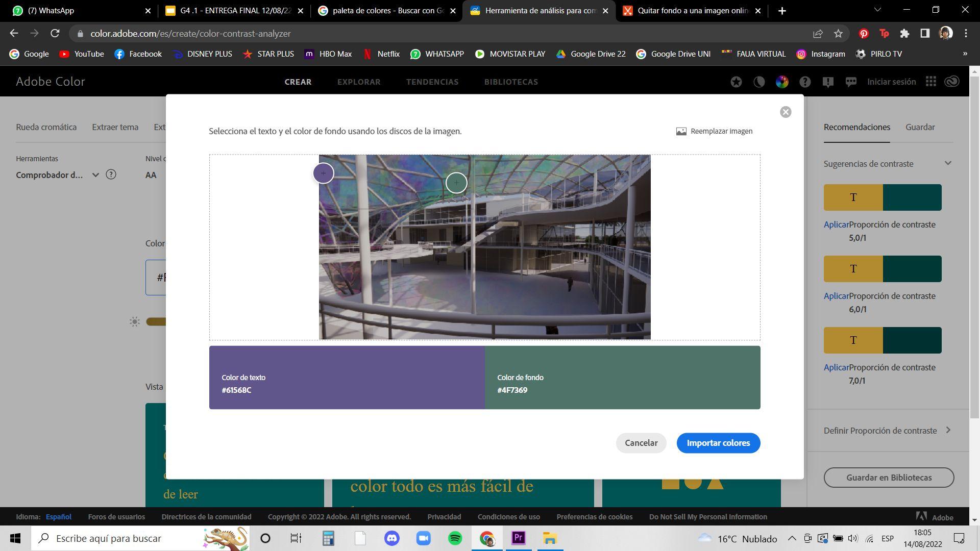Open the color wheel icon in header

782,82
